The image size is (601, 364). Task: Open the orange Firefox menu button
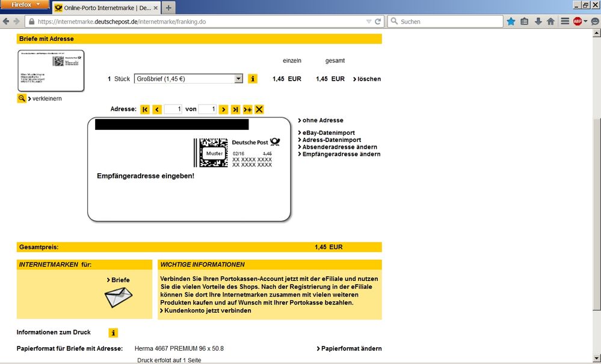[x=25, y=5]
